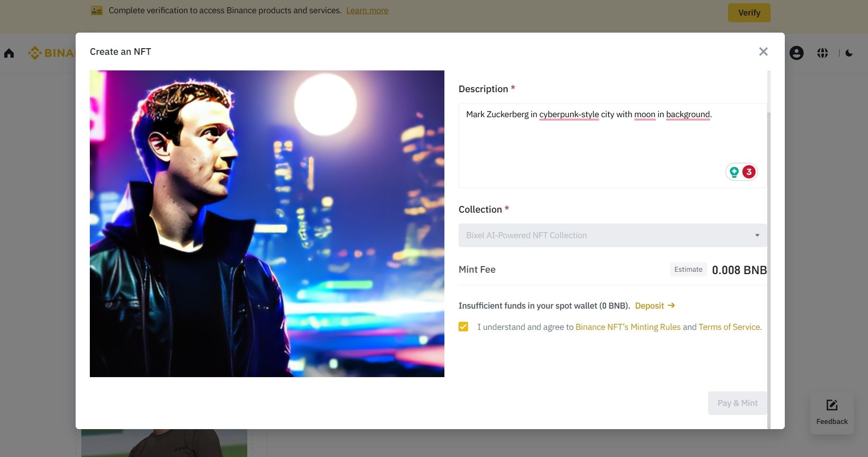This screenshot has width=868, height=457.
Task: Click the red credits counter badge
Action: click(749, 172)
